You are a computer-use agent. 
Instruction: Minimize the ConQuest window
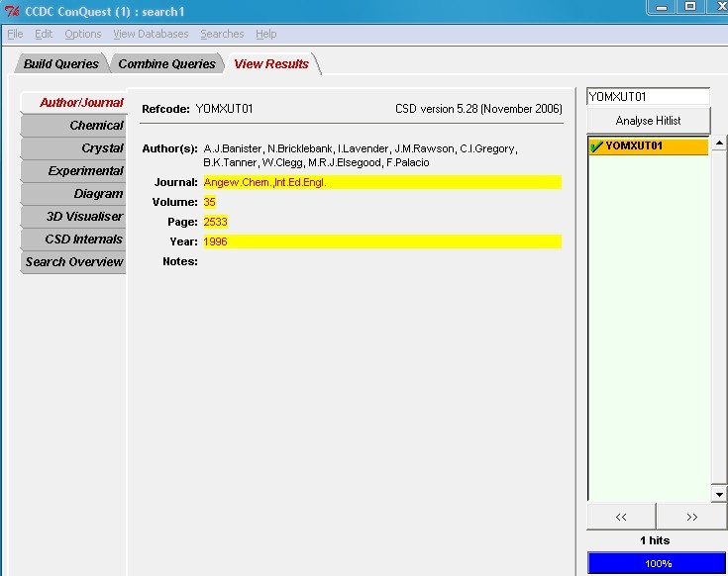click(x=662, y=7)
